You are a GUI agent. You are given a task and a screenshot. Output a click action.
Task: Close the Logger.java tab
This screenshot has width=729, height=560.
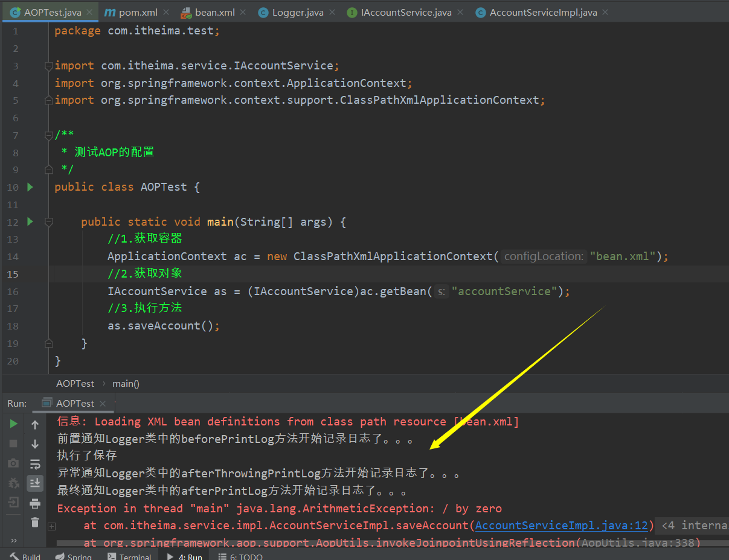(x=332, y=12)
